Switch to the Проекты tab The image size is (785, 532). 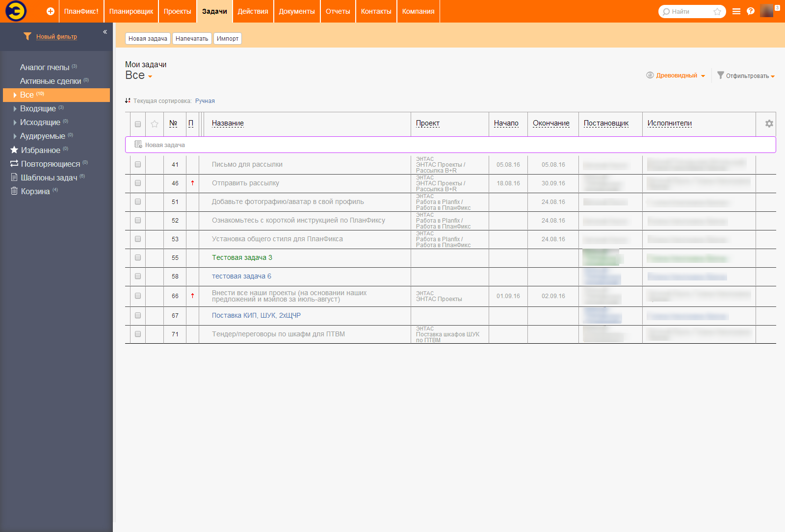177,11
